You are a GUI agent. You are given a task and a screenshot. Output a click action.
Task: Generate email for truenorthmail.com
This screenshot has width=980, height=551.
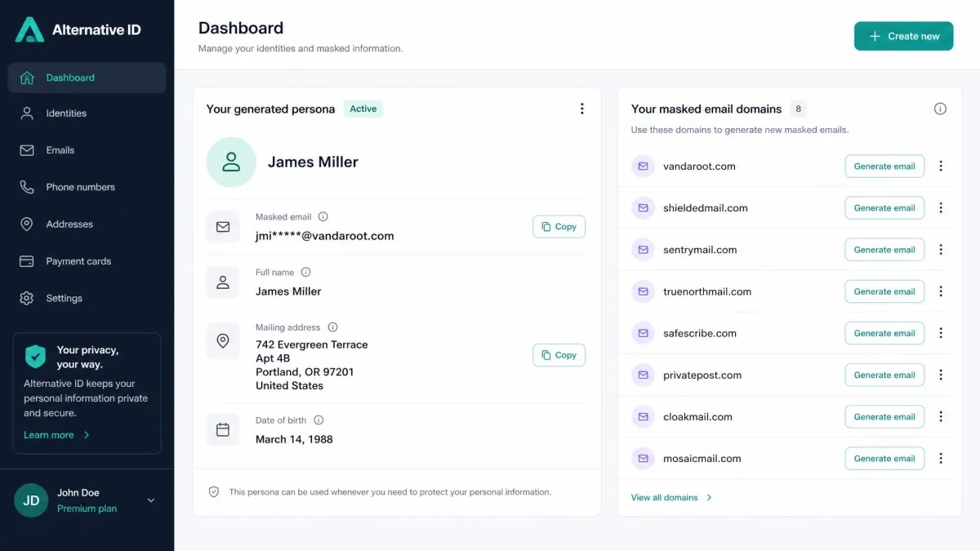click(884, 291)
